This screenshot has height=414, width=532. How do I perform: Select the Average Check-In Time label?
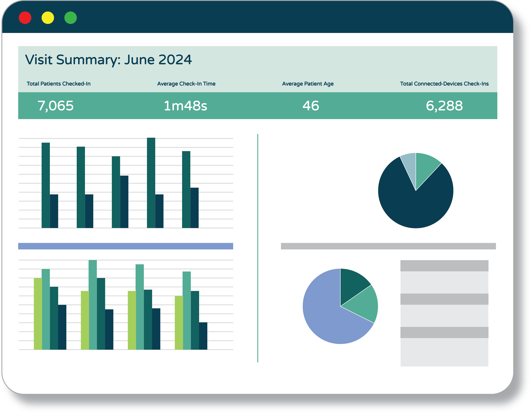(186, 84)
